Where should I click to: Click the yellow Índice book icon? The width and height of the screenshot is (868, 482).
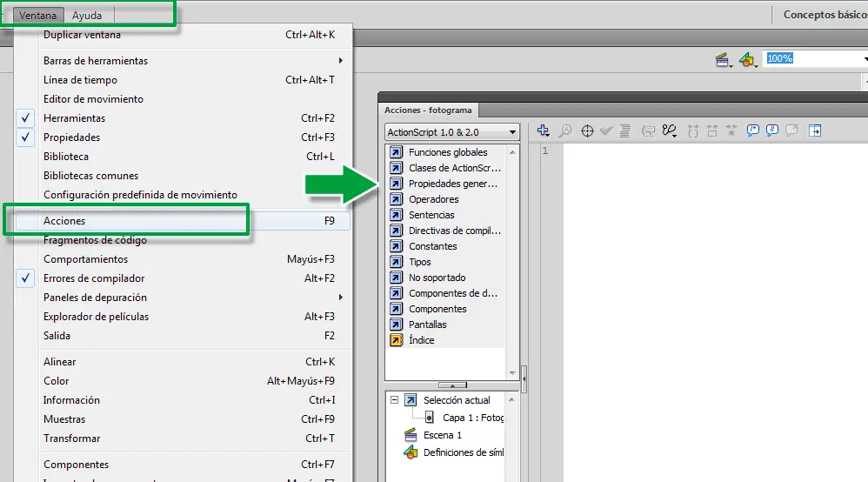pos(397,339)
